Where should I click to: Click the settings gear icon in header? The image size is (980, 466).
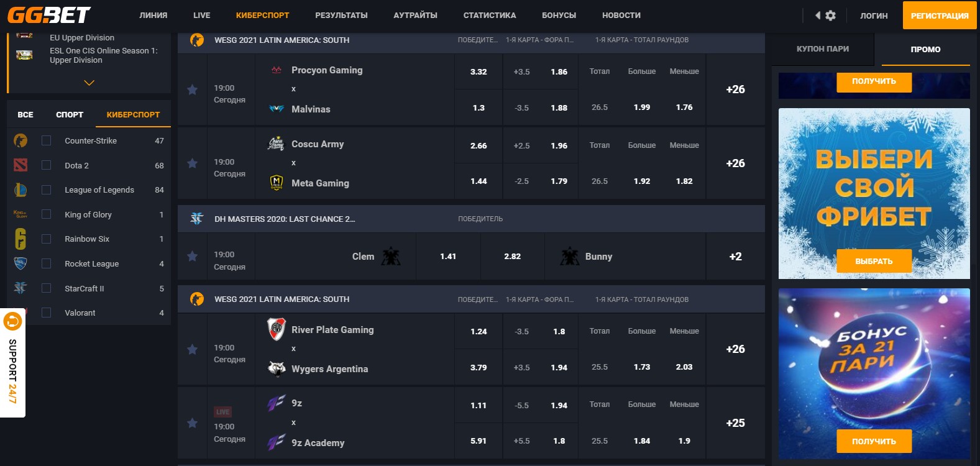pyautogui.click(x=831, y=16)
